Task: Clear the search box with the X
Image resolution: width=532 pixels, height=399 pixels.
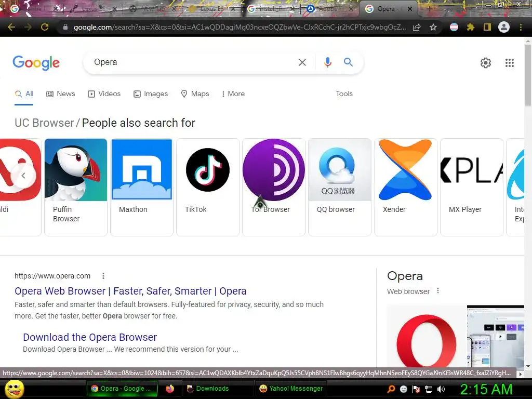Action: click(x=302, y=62)
